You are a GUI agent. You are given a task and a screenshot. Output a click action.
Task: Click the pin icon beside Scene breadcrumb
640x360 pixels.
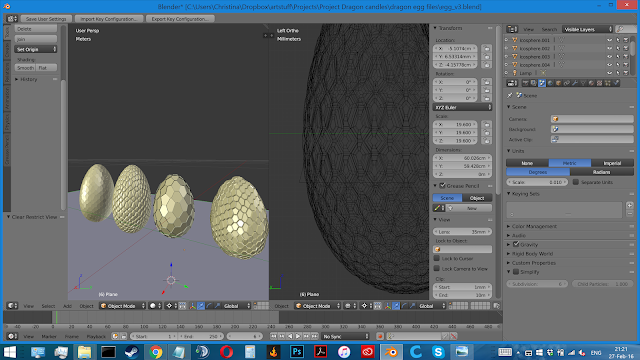click(510, 95)
